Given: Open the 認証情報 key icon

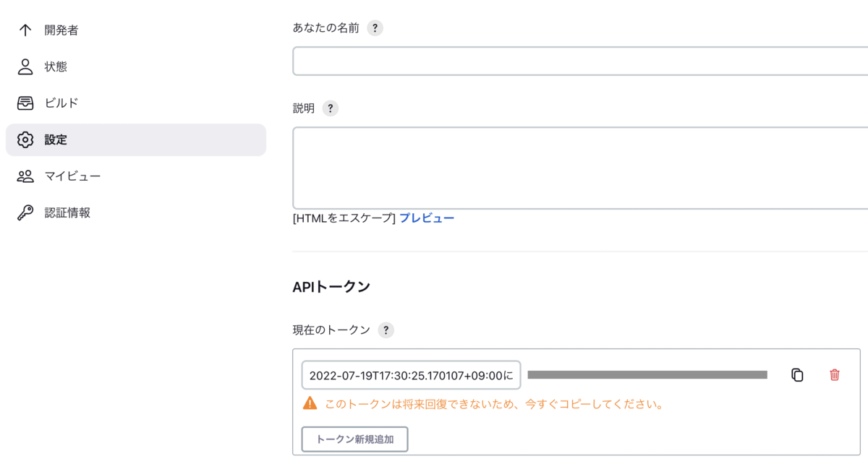Looking at the screenshot, I should [25, 212].
